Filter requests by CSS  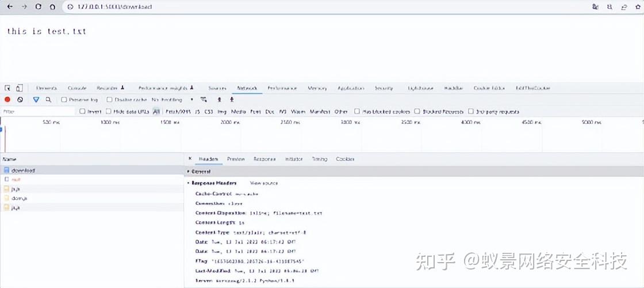(209, 111)
